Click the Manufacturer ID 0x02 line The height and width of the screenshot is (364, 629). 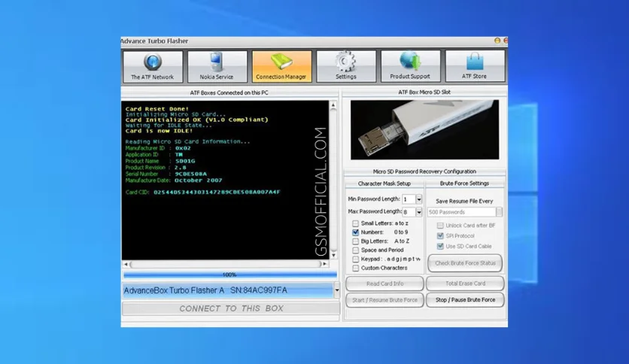click(x=158, y=148)
